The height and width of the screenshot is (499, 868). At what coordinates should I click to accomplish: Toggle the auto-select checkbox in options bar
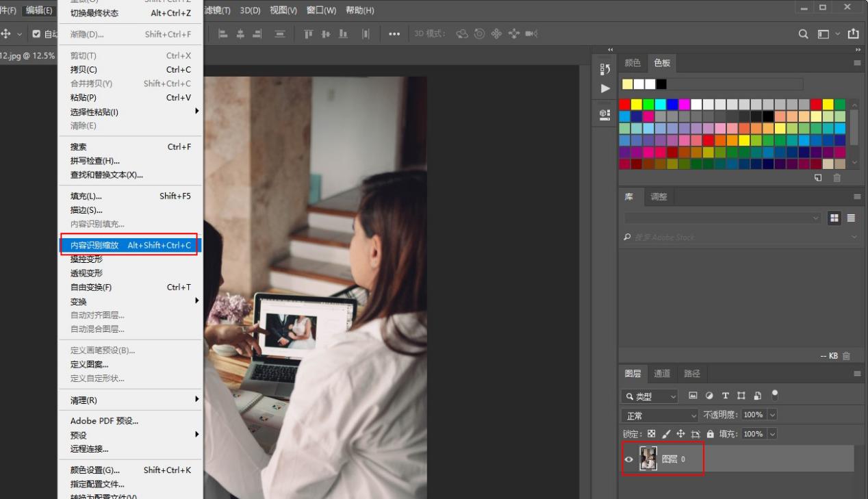coord(37,34)
